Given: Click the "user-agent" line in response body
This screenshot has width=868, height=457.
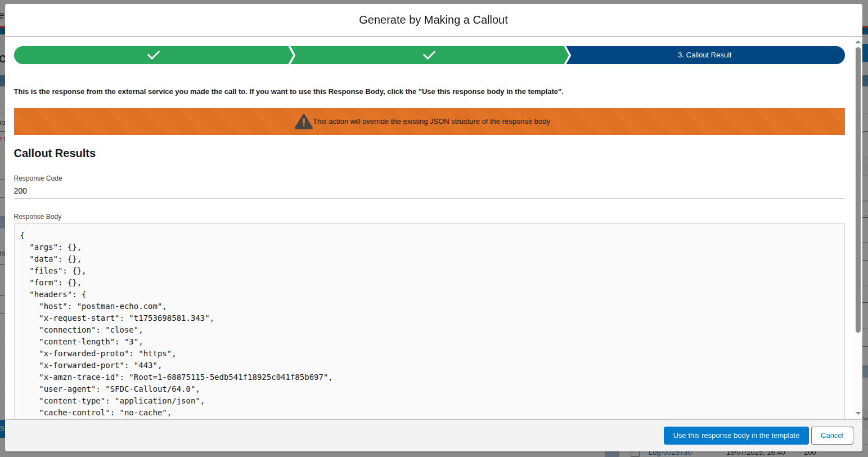Looking at the screenshot, I should [119, 389].
